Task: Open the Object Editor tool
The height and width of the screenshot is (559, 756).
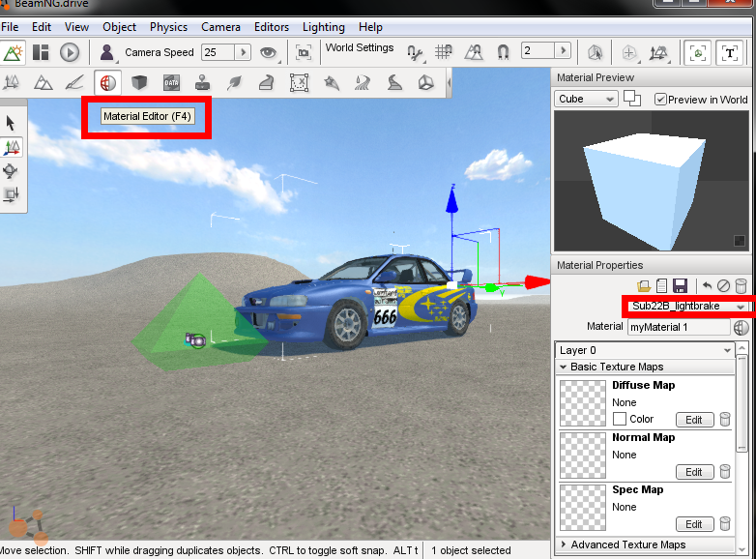Action: 11,82
